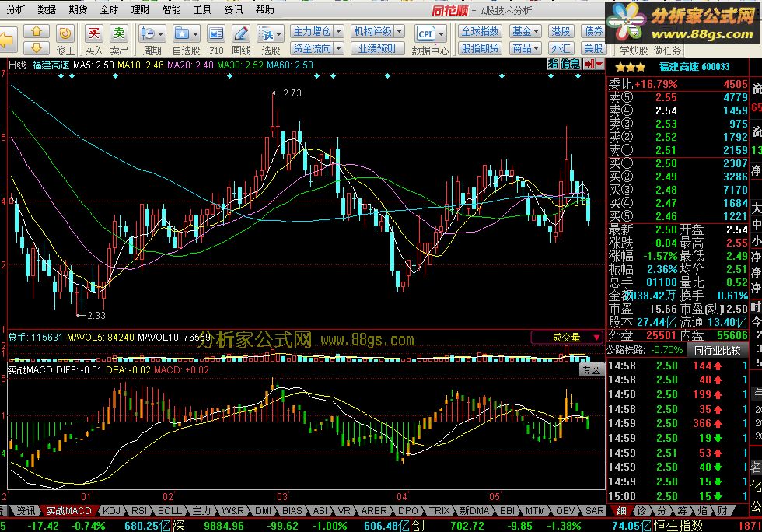Click the 外汇 button
Image resolution: width=762 pixels, height=532 pixels.
point(561,48)
